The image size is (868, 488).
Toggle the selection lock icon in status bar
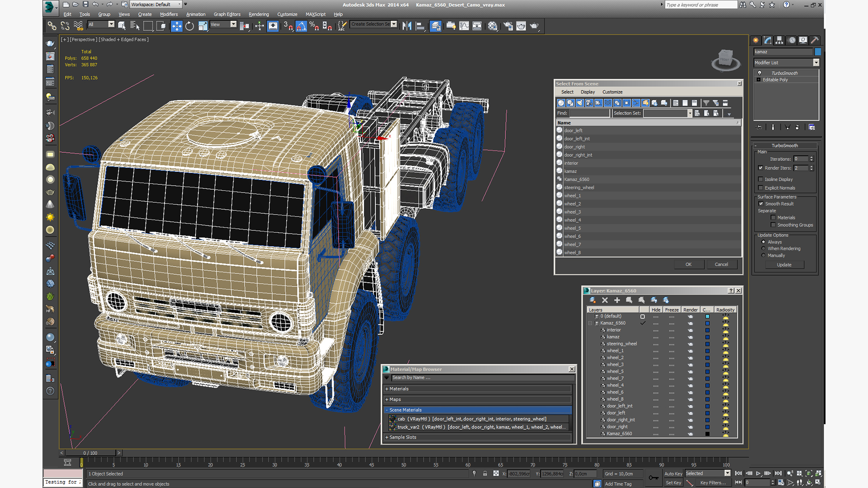(485, 474)
